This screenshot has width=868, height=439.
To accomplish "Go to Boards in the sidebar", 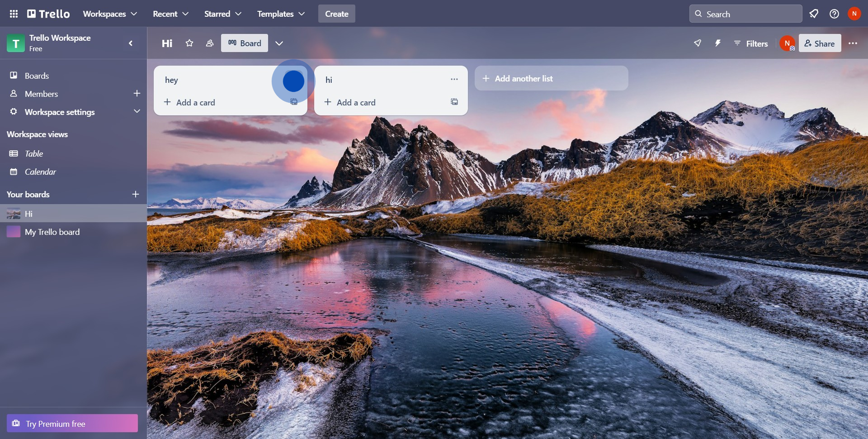I will click(37, 76).
